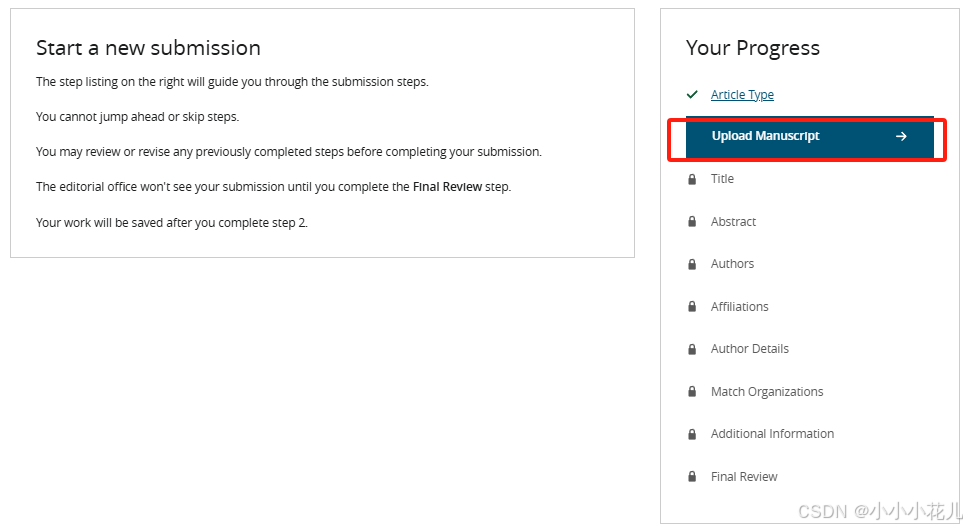This screenshot has height=529, width=967.
Task: Select the Abstract step
Action: [733, 221]
